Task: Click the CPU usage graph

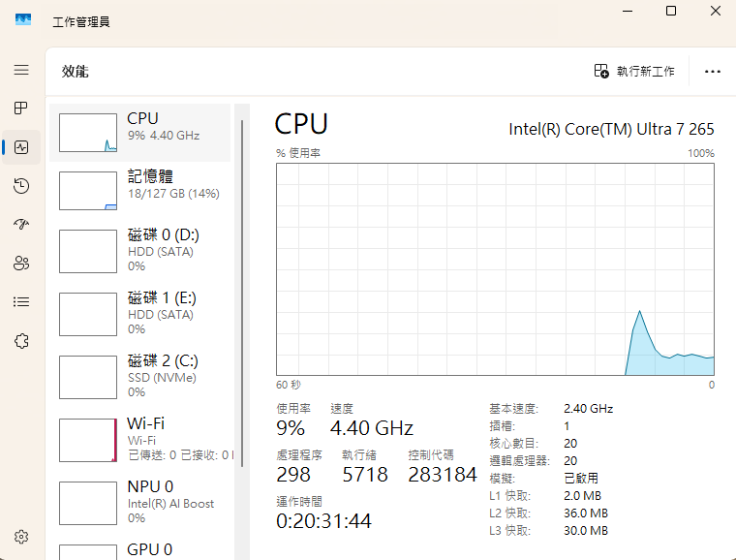Action: 495,269
